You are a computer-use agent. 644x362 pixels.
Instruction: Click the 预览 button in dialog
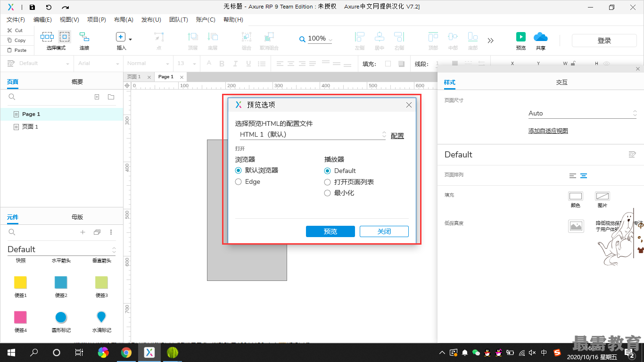[330, 231]
